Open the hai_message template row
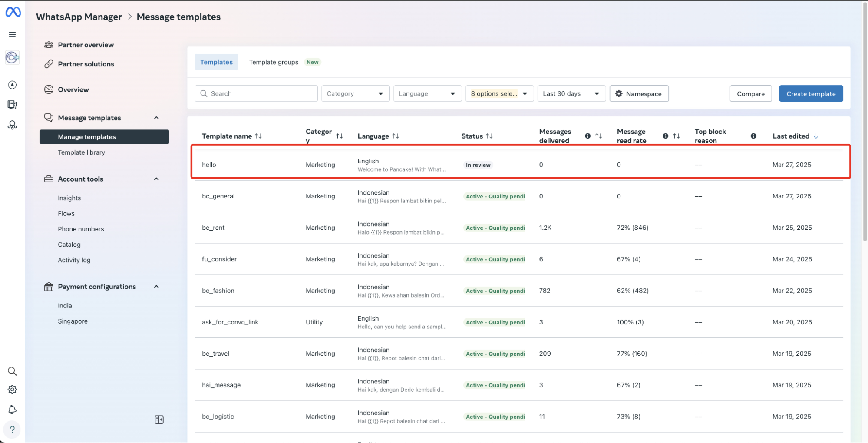Image resolution: width=868 pixels, height=443 pixels. click(x=519, y=385)
